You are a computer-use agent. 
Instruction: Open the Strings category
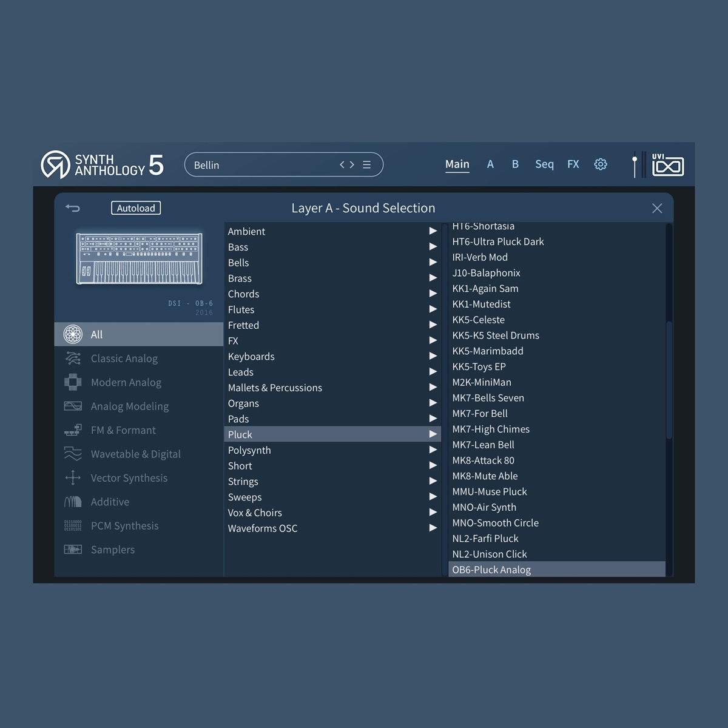(332, 482)
